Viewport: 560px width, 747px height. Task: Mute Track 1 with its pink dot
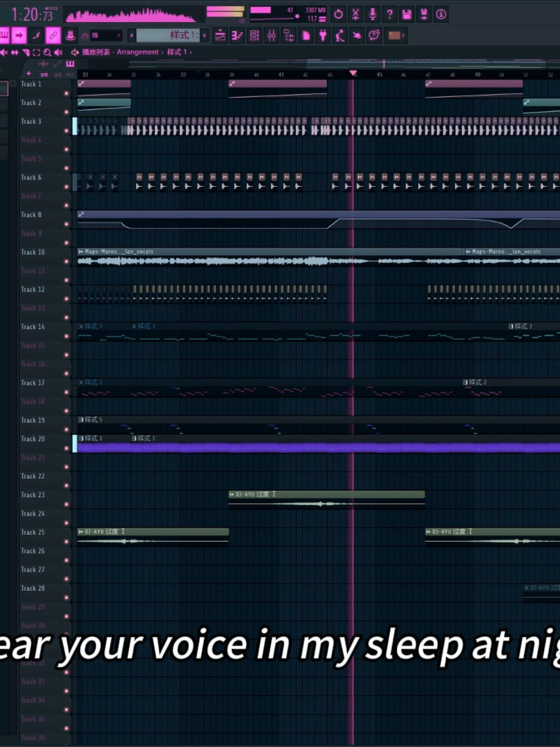click(x=66, y=93)
